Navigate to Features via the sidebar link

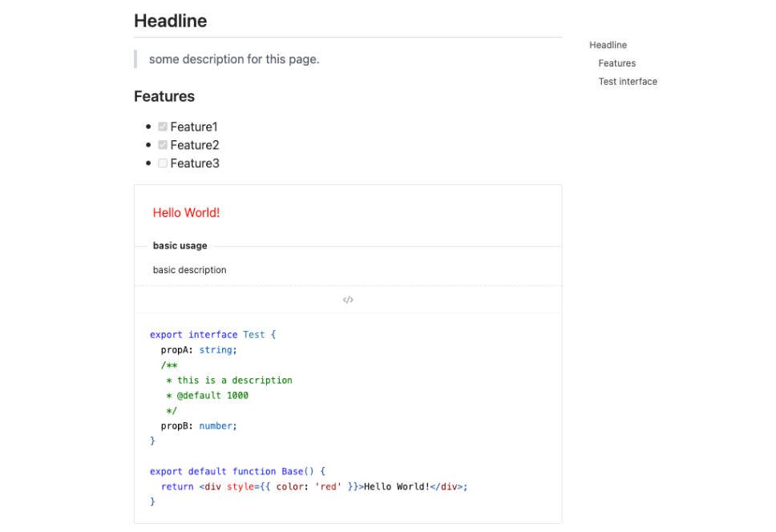click(616, 62)
